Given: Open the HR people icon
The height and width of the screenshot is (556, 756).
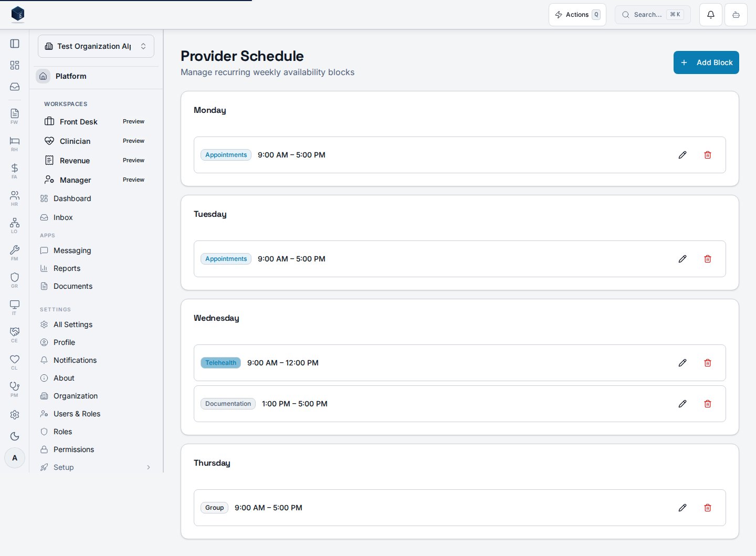Looking at the screenshot, I should tap(15, 198).
